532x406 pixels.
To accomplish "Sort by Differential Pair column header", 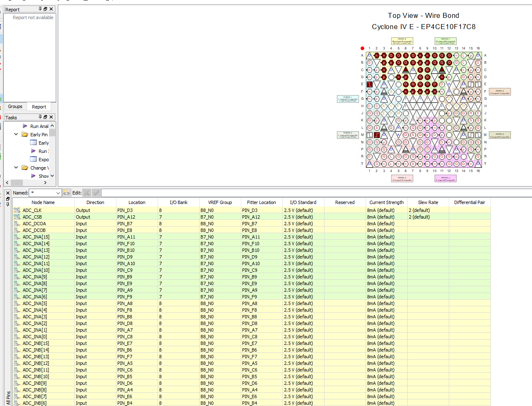I will (470, 202).
